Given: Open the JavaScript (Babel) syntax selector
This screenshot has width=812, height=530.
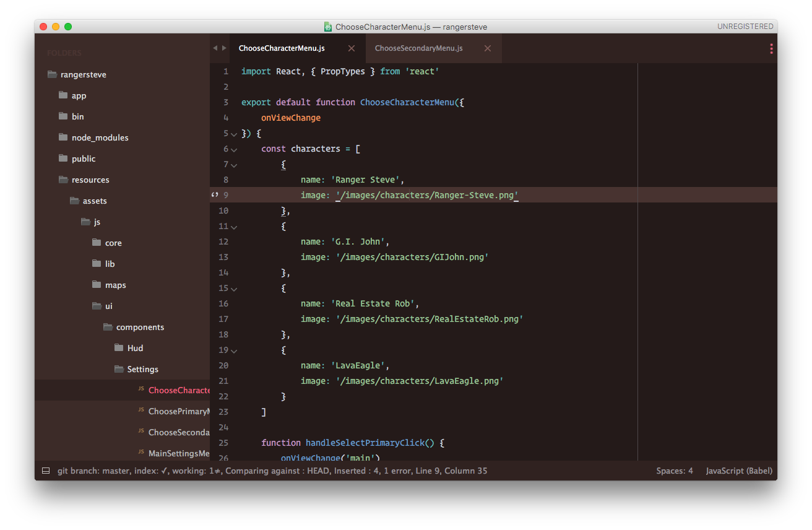Looking at the screenshot, I should coord(739,471).
